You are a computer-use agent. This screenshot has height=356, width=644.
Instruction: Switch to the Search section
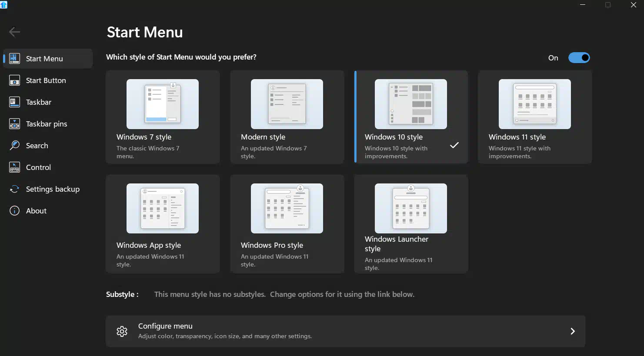click(x=48, y=146)
